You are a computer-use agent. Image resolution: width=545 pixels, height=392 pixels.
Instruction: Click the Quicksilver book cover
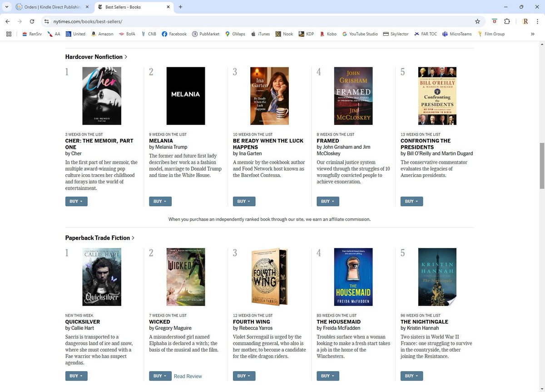pyautogui.click(x=102, y=277)
